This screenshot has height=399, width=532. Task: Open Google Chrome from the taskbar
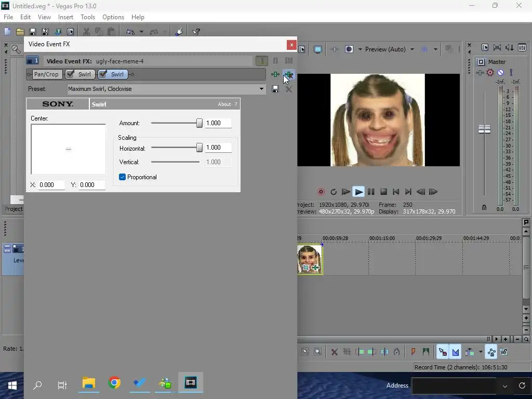pyautogui.click(x=114, y=383)
